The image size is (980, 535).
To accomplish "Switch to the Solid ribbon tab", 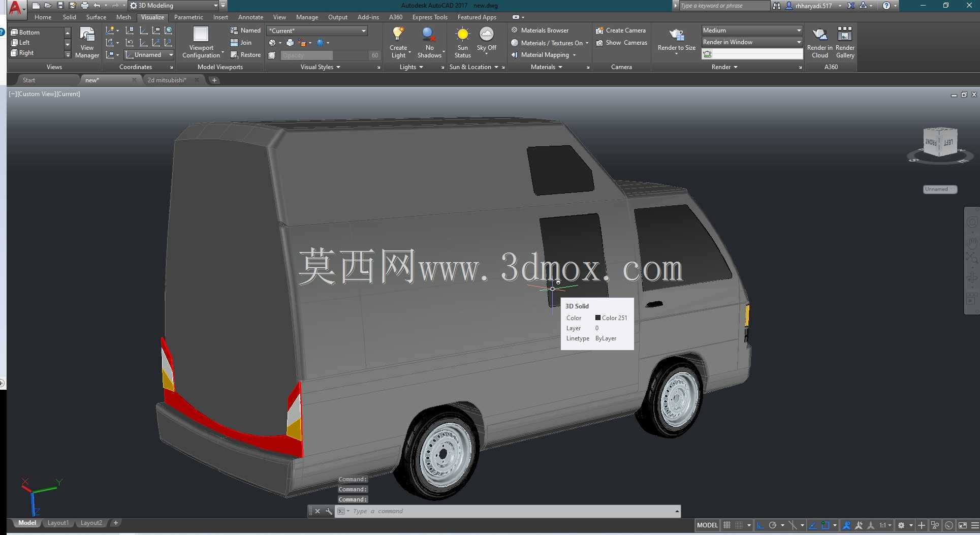I will (70, 17).
